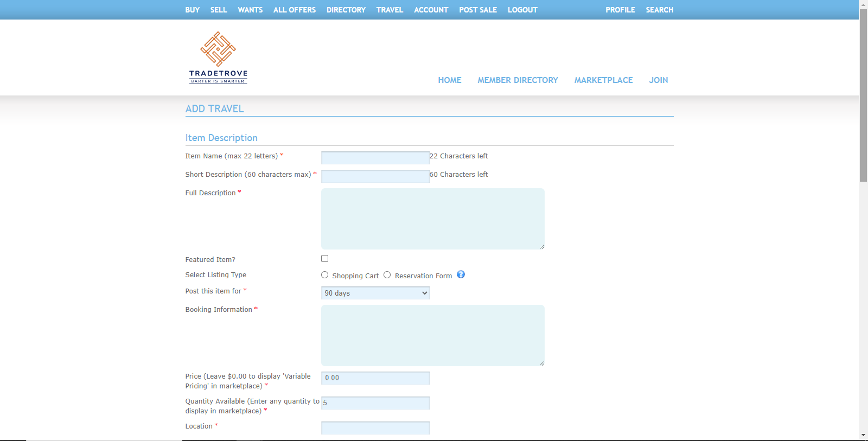
Task: Click the HOME navigation link
Action: [x=449, y=80]
